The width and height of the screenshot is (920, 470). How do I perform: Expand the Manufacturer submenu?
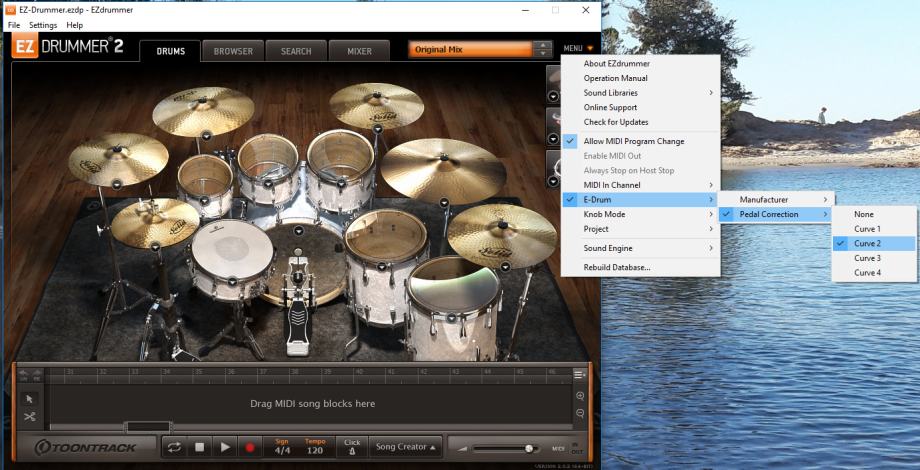pyautogui.click(x=777, y=200)
